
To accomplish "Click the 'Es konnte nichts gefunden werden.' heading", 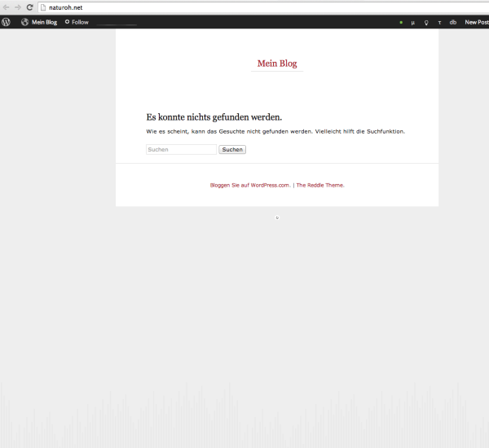I will pyautogui.click(x=214, y=117).
